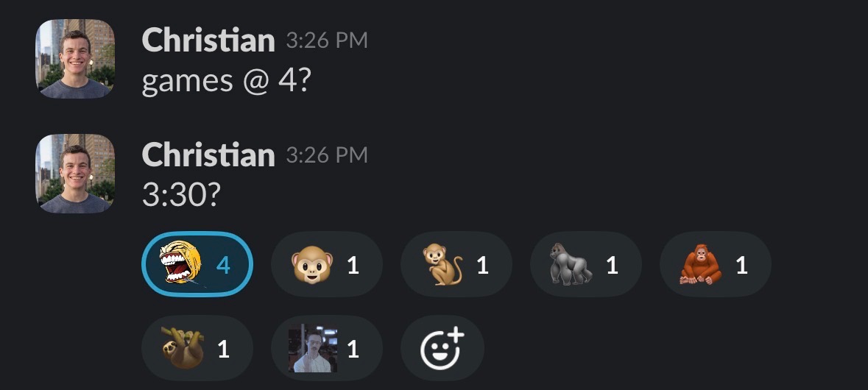Screen dimensions: 868x390
Task: Select the "games @ 4?" message text
Action: pos(227,82)
